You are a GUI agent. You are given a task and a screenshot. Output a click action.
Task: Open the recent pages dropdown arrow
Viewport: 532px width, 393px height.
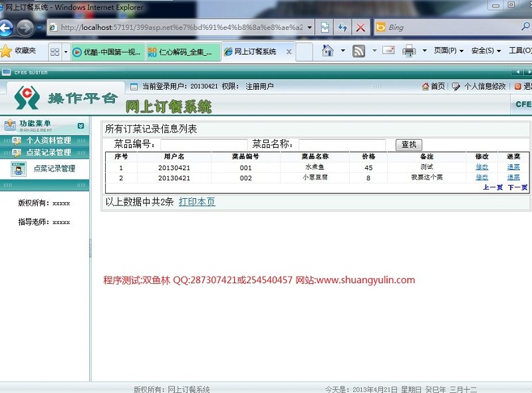[40, 28]
